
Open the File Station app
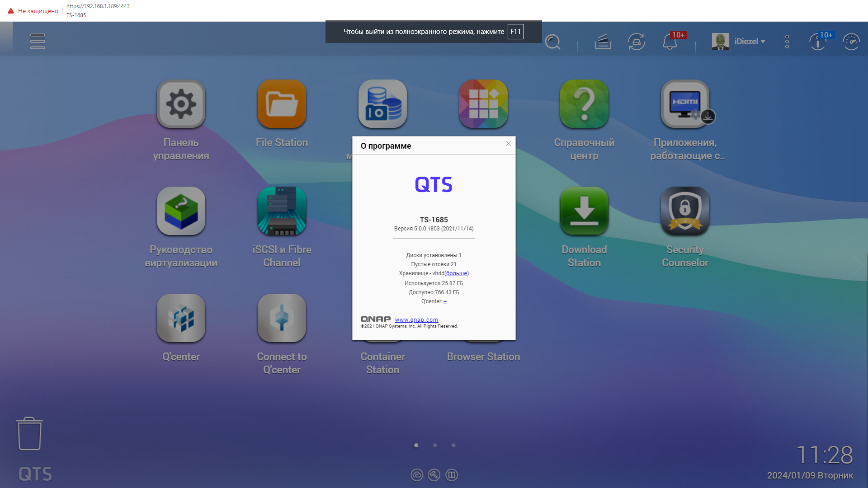(x=282, y=104)
